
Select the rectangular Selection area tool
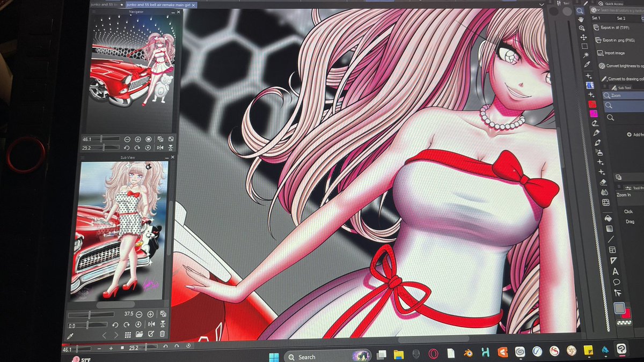[584, 46]
